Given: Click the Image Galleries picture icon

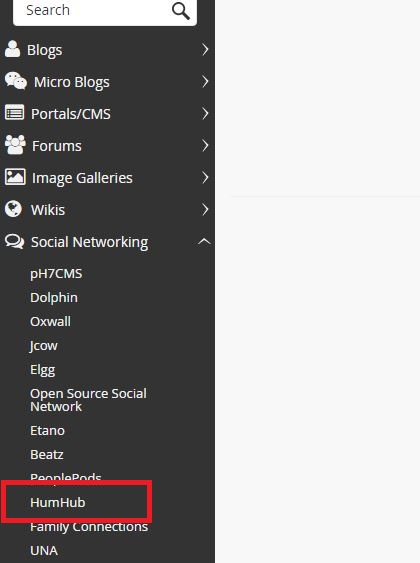Looking at the screenshot, I should click(15, 177).
